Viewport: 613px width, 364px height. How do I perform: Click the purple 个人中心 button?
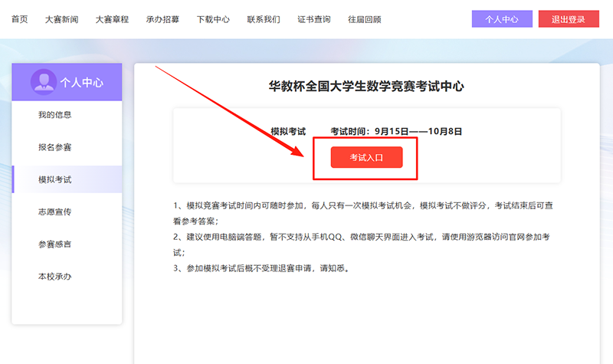click(x=502, y=18)
